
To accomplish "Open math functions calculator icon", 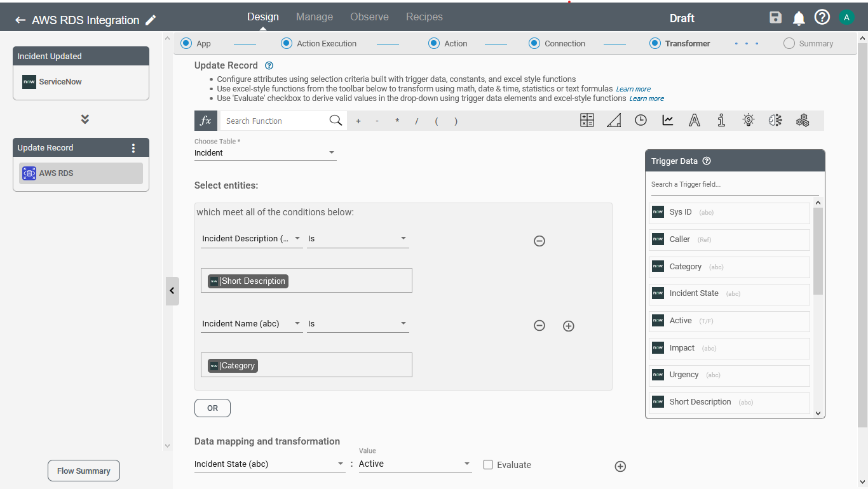I will pyautogui.click(x=587, y=121).
